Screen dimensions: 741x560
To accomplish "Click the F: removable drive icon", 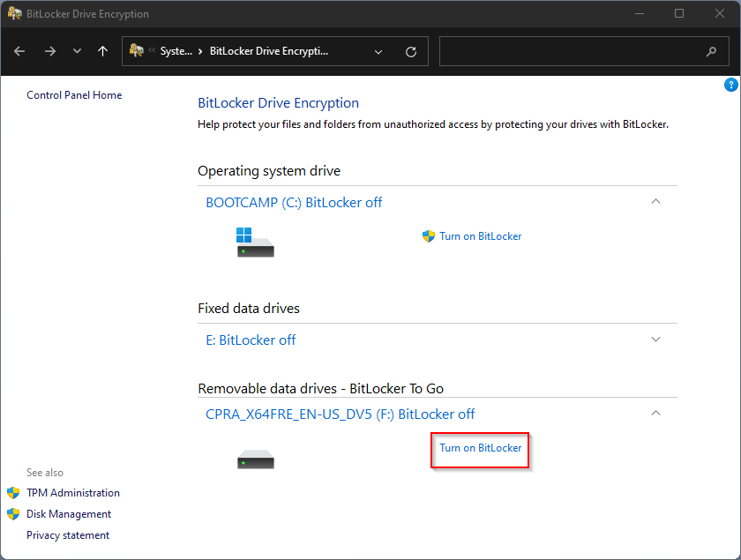I will [x=255, y=459].
